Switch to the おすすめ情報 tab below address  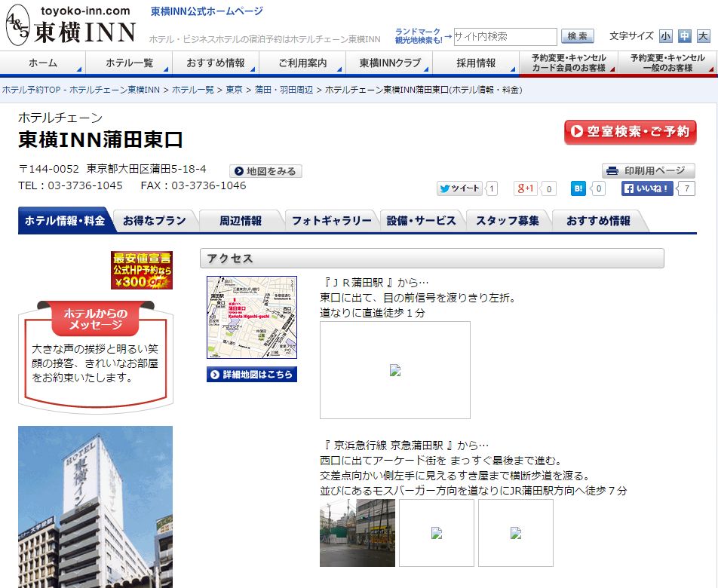click(598, 221)
